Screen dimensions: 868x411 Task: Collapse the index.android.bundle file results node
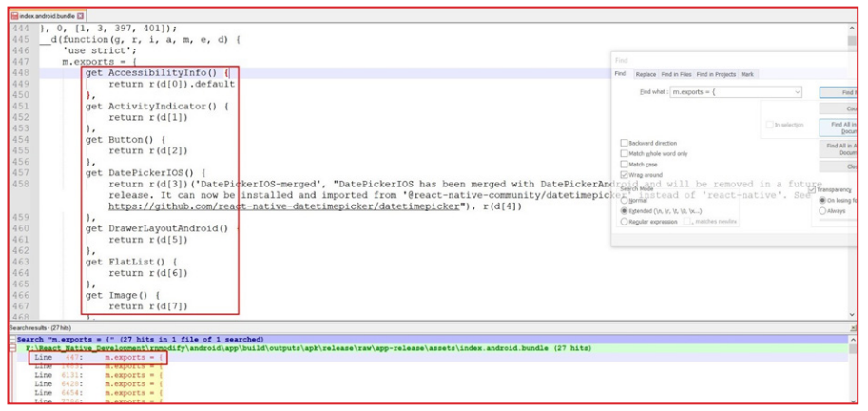(12, 348)
